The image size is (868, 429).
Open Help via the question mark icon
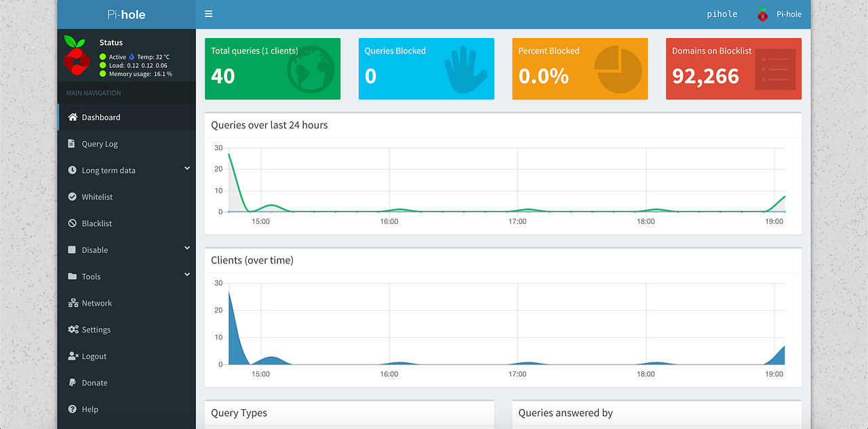click(x=73, y=409)
